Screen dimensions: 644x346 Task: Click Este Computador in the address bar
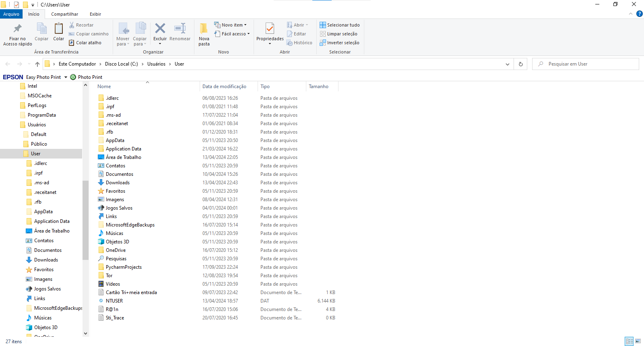pyautogui.click(x=77, y=64)
